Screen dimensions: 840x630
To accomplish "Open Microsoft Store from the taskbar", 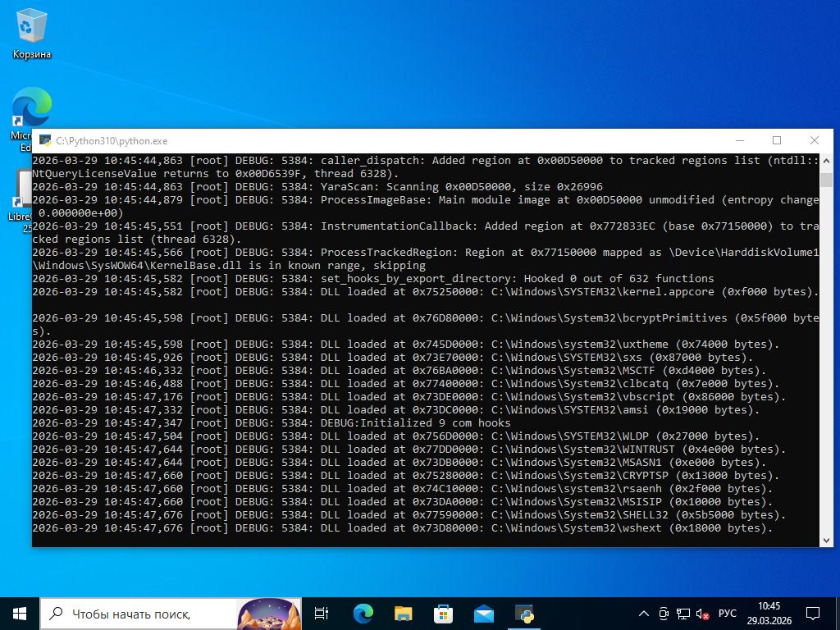I will pyautogui.click(x=443, y=613).
